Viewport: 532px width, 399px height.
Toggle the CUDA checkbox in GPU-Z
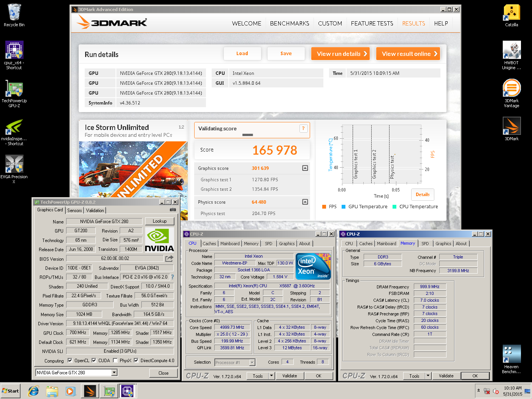point(94,361)
